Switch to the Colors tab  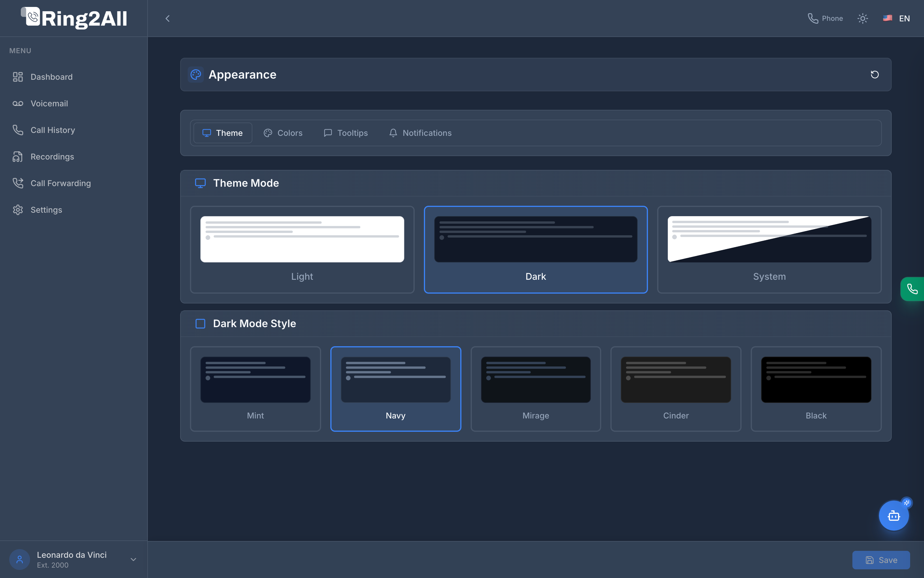pos(283,133)
